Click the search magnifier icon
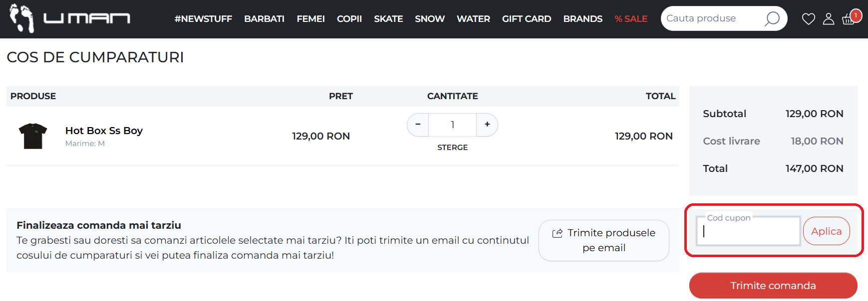The height and width of the screenshot is (301, 868). [x=772, y=19]
